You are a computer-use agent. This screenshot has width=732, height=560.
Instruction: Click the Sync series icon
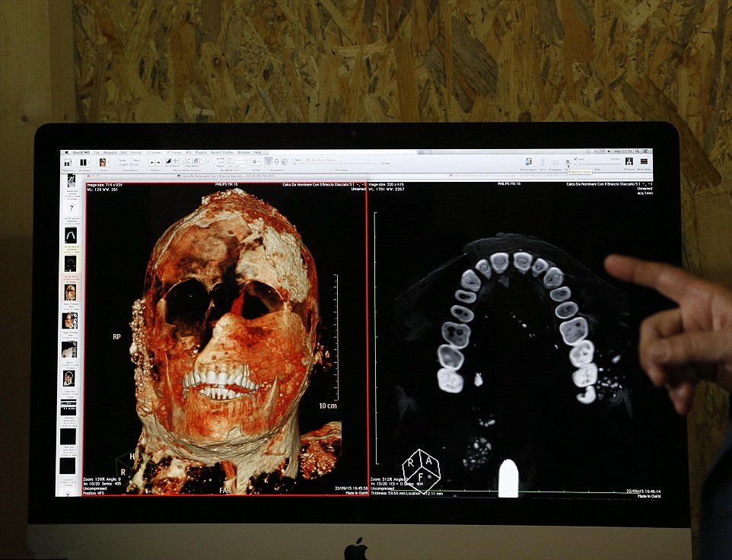tap(543, 161)
